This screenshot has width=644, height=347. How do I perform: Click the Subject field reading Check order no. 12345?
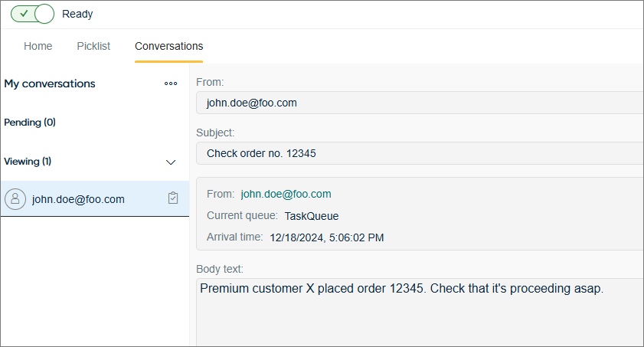(x=420, y=153)
